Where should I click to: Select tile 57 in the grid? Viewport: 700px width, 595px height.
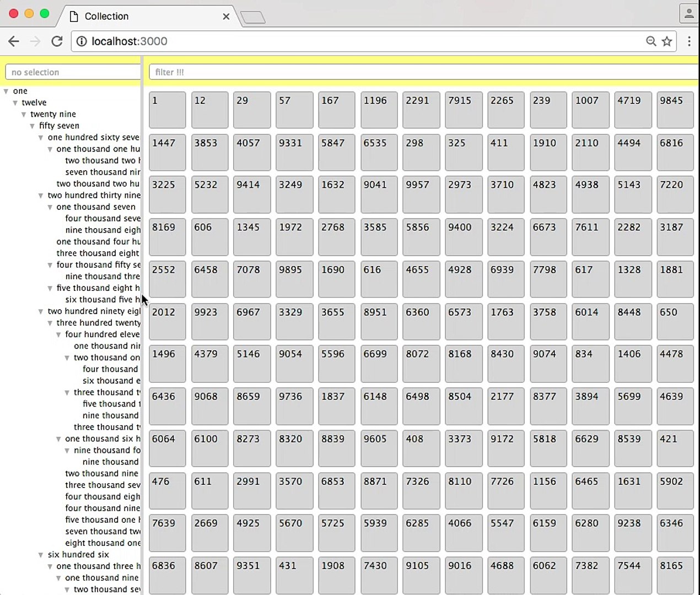294,110
